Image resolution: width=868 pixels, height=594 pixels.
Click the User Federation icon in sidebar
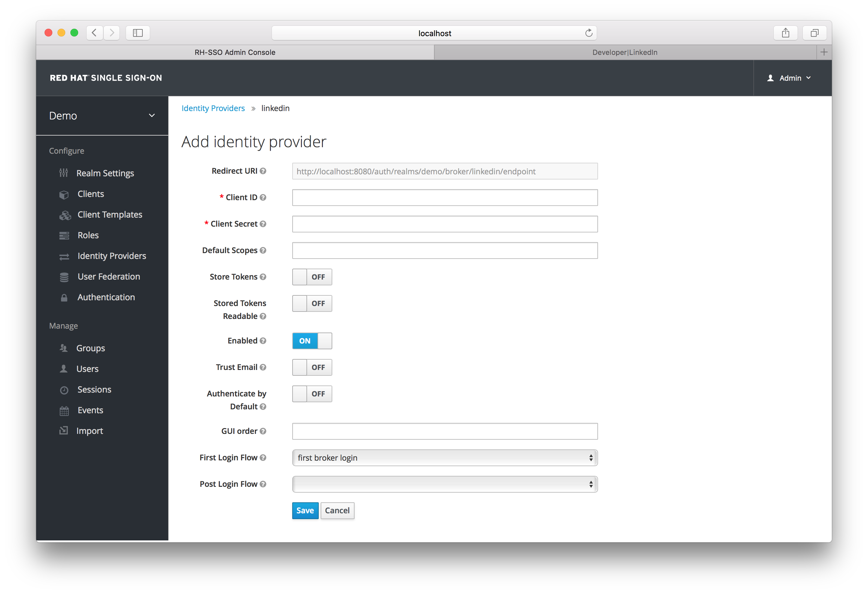63,276
